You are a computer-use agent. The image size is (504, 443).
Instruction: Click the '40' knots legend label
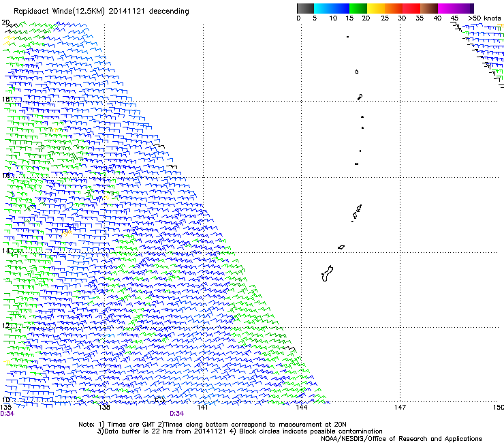(x=437, y=18)
